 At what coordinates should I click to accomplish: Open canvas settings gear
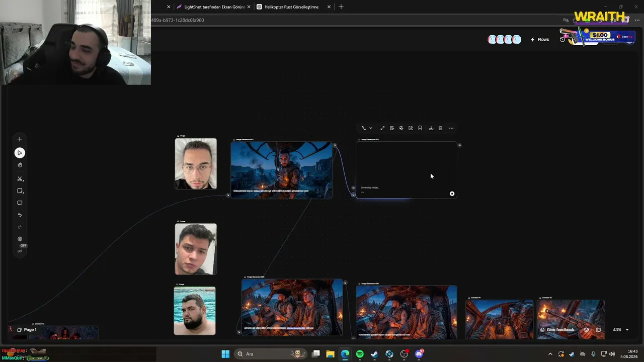(x=20, y=239)
